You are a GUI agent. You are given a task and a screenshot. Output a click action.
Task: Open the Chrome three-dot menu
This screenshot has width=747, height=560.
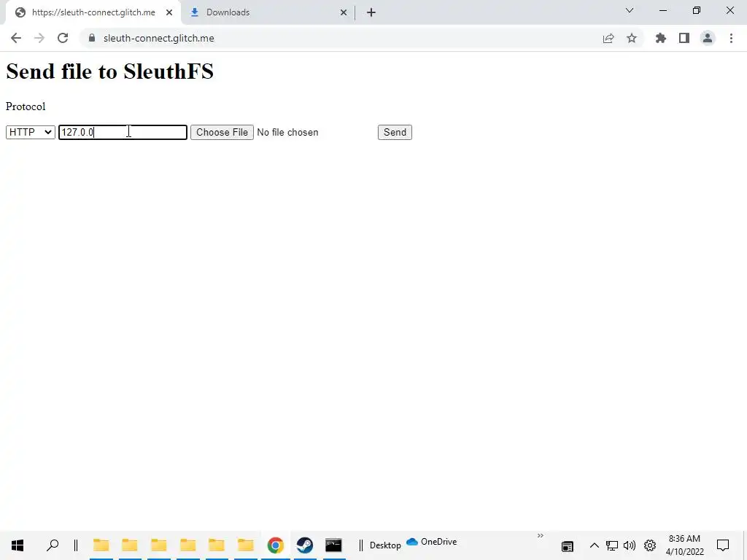(x=731, y=38)
